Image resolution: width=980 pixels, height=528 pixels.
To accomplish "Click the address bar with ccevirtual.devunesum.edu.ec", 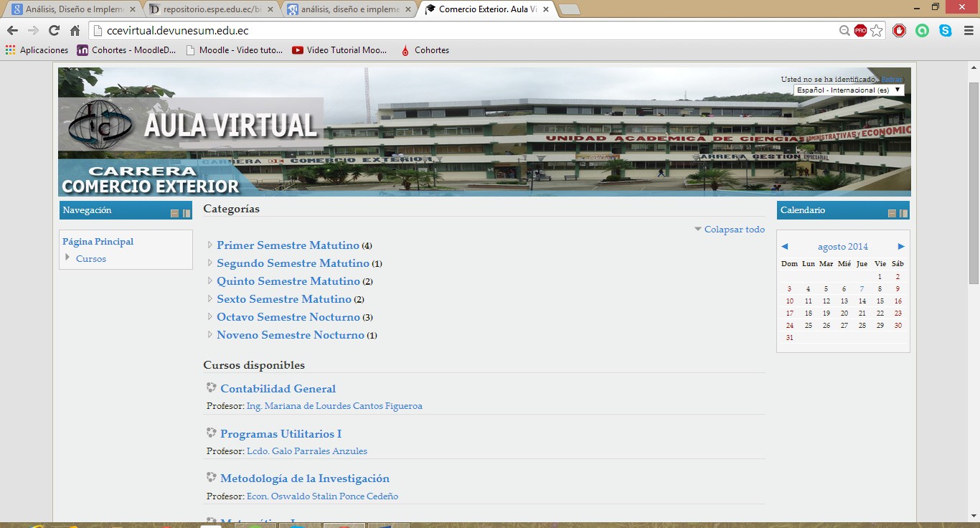I will [465, 31].
